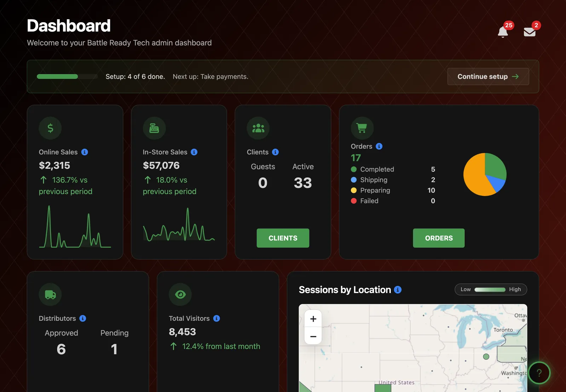Open the ORDERS page button
This screenshot has height=392, width=566.
pos(439,238)
